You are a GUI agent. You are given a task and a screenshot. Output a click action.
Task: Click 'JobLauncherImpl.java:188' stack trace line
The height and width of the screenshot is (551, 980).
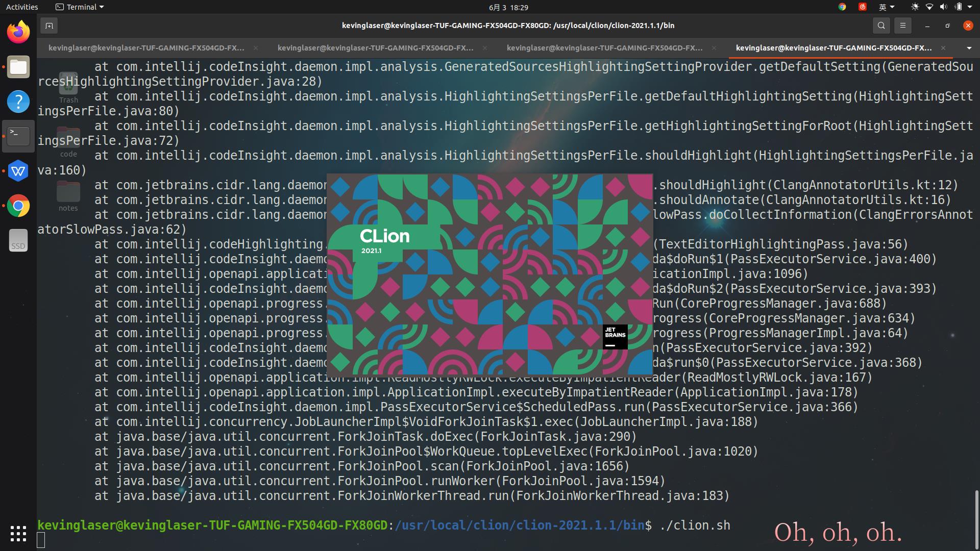click(426, 422)
